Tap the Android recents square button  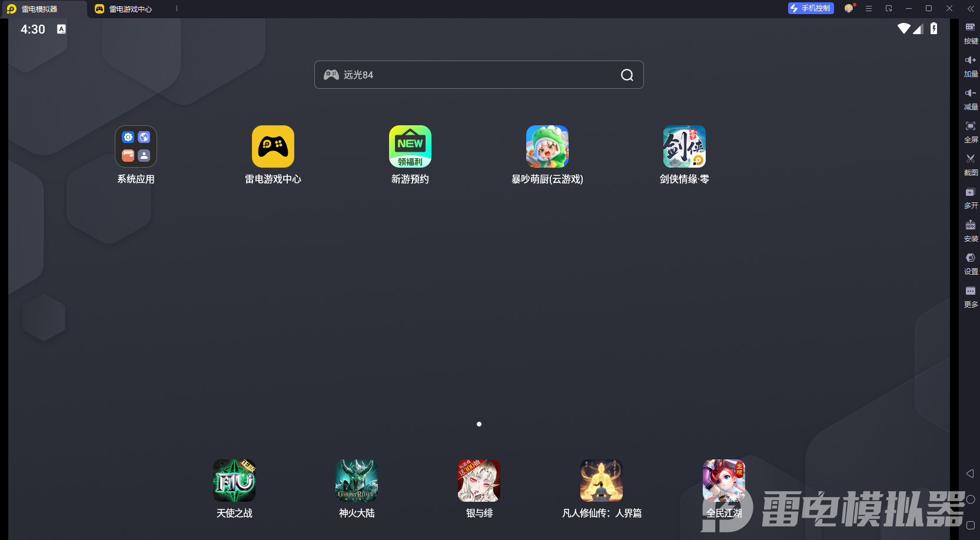[x=971, y=525]
